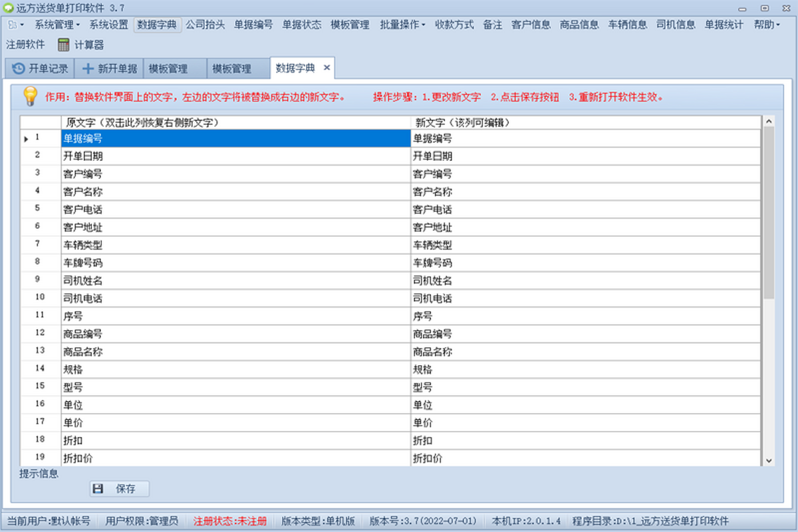Open the 收款方式 menu item
The width and height of the screenshot is (798, 532).
(454, 25)
